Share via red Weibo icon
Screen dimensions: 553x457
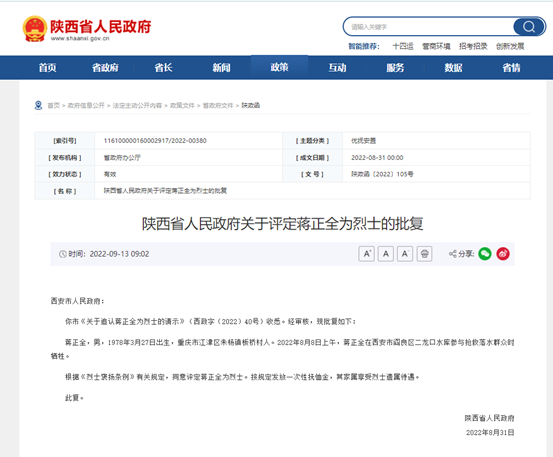click(x=503, y=254)
